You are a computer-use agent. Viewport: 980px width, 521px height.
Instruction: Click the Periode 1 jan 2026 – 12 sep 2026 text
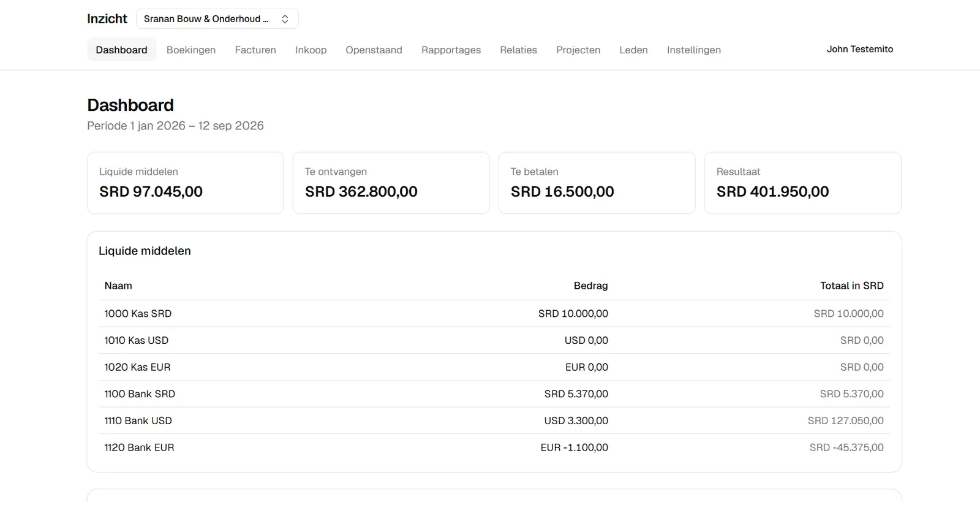click(175, 126)
